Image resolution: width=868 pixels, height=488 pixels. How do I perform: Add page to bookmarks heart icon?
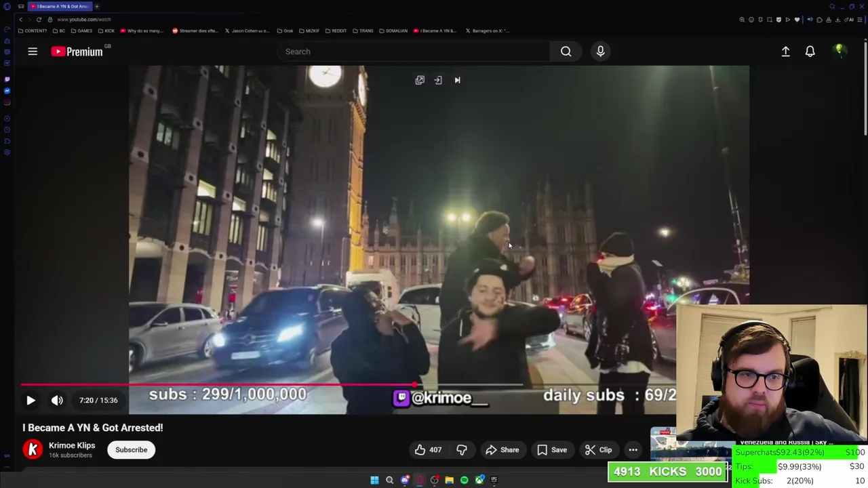coord(797,20)
